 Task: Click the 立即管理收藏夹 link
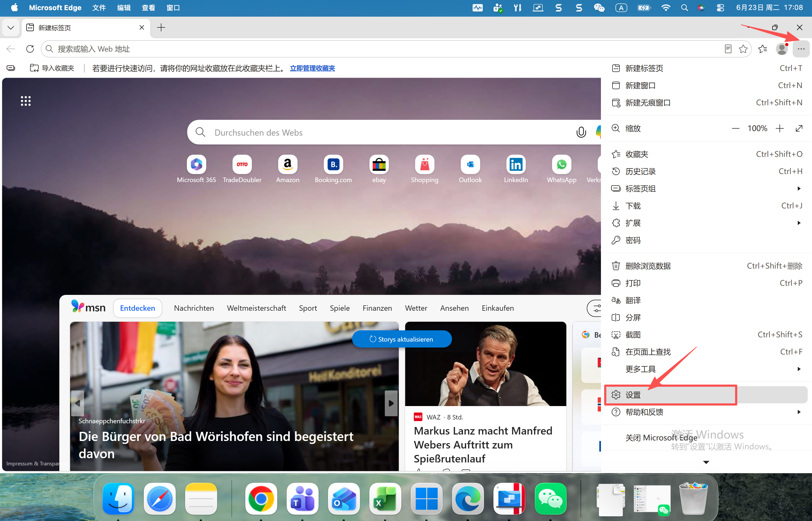pyautogui.click(x=312, y=68)
